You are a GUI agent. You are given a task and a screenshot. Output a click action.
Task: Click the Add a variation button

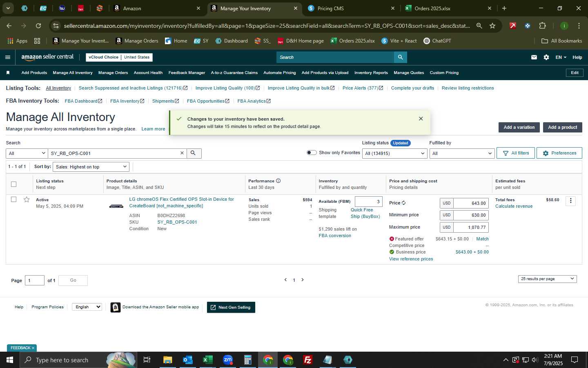point(519,127)
